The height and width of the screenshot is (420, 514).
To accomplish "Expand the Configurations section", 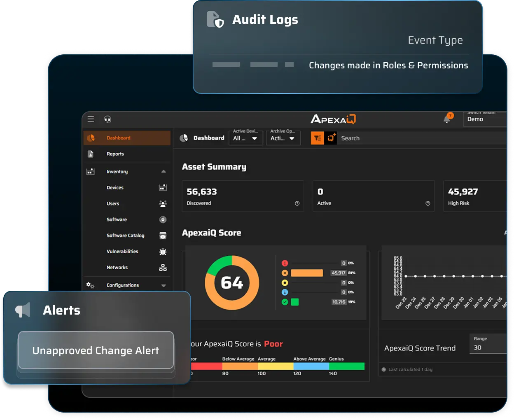I will (x=164, y=285).
